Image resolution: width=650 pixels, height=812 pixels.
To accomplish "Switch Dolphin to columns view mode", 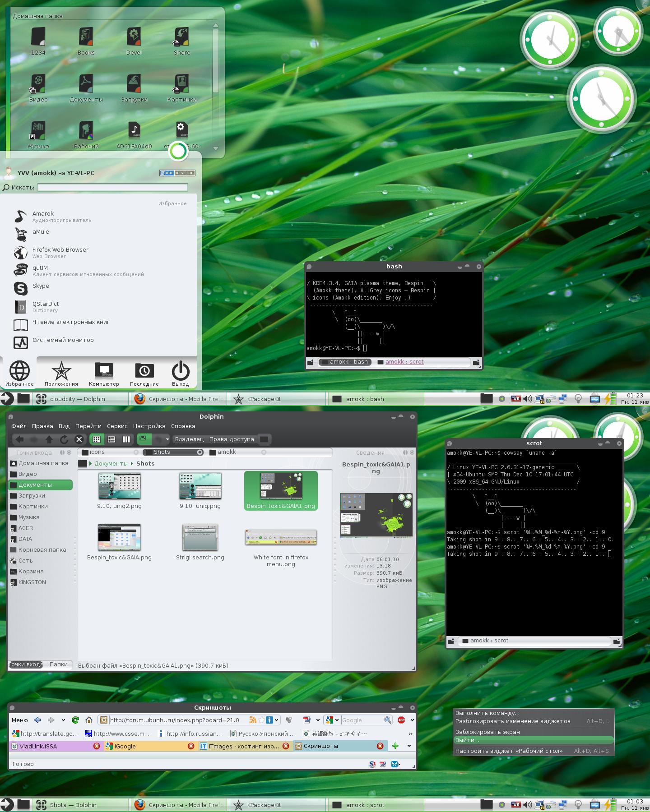I will point(126,439).
